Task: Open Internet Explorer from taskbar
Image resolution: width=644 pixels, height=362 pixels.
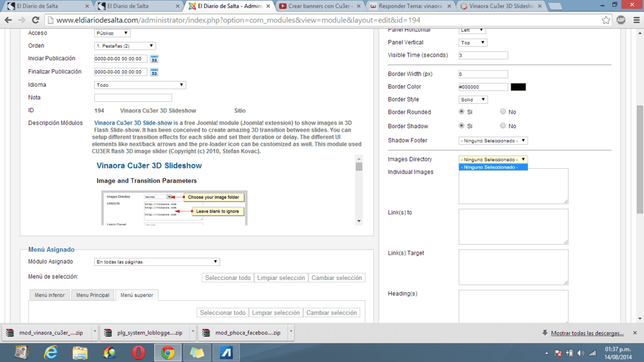Action: click(51, 353)
